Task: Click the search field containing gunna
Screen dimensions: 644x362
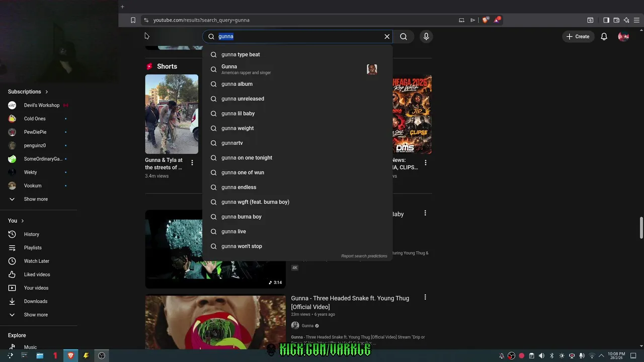Action: pos(298,36)
